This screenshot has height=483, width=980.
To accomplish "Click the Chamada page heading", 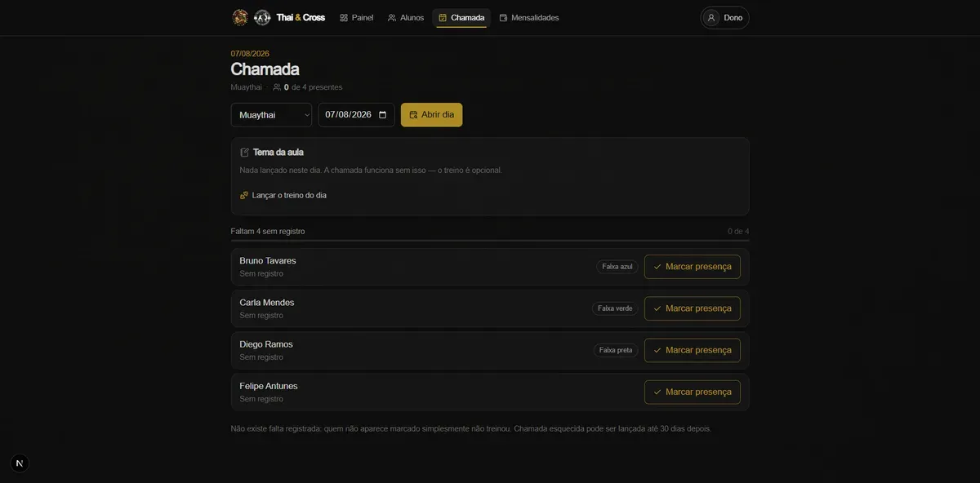I will tap(265, 69).
